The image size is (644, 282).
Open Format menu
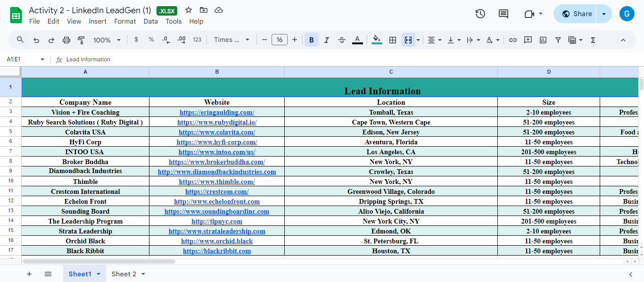pyautogui.click(x=125, y=21)
